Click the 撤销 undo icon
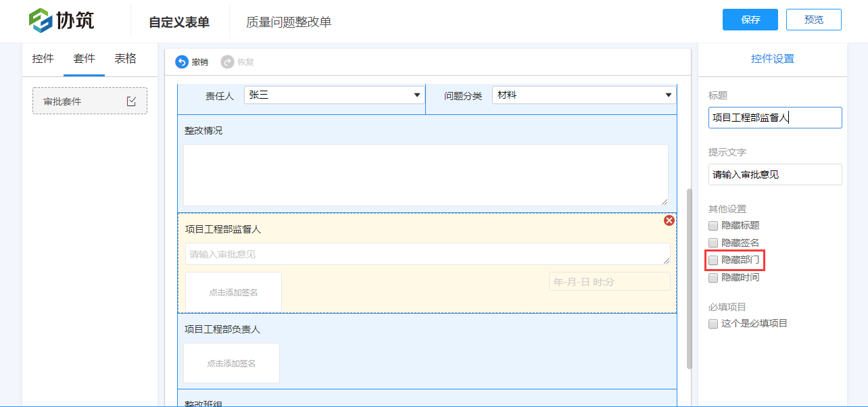Screen dimensions: 868x407 (x=182, y=62)
